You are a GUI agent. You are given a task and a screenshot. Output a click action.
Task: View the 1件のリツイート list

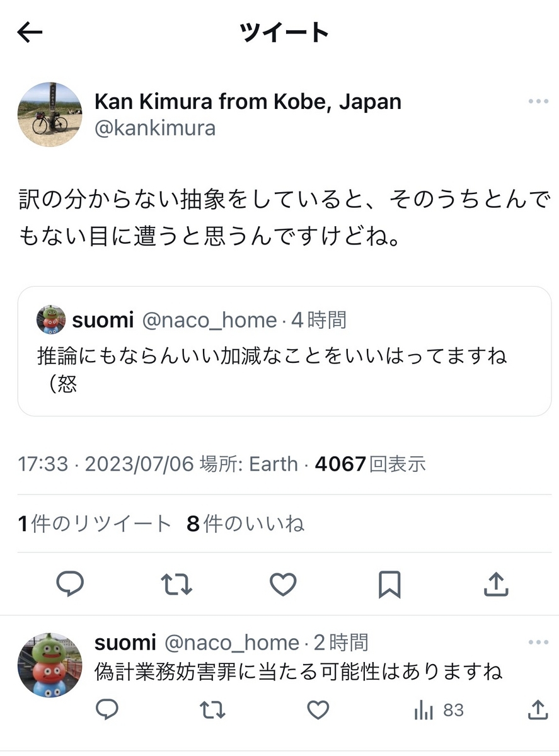click(95, 524)
